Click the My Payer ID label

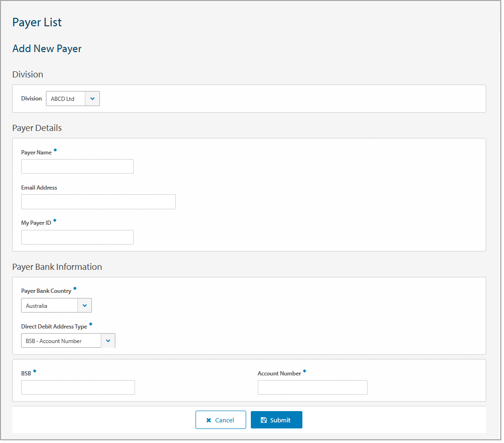coord(36,223)
